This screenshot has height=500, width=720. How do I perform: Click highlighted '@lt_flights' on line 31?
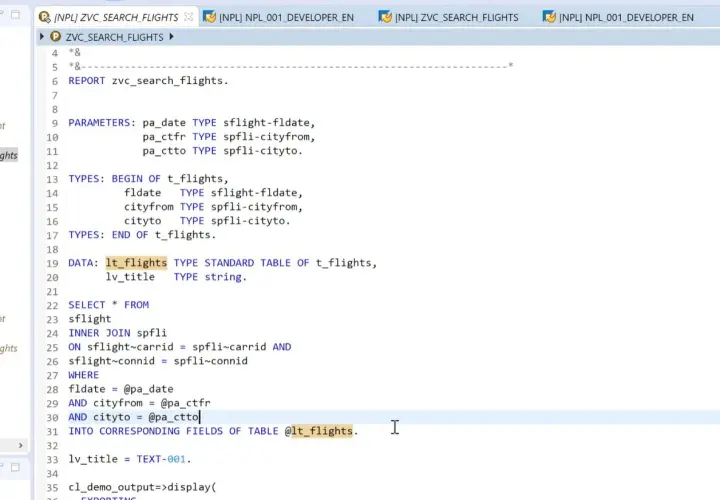[319, 431]
